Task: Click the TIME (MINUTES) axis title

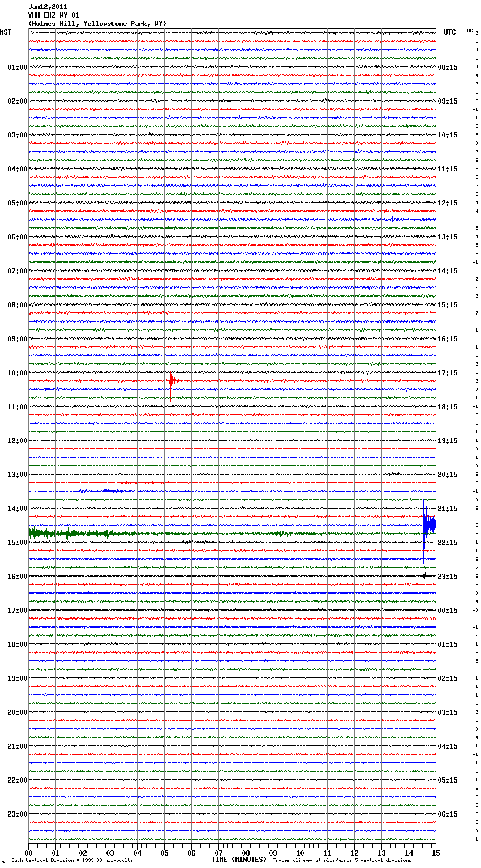Action: [x=239, y=860]
